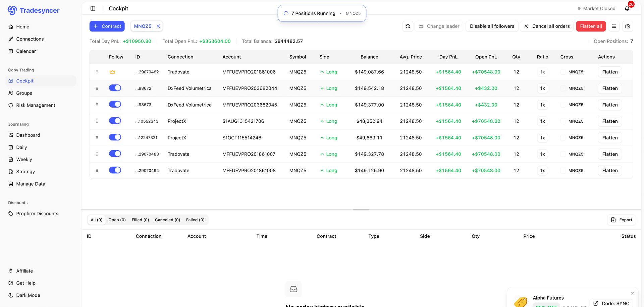Image resolution: width=644 pixels, height=307 pixels.
Task: Click the hamburger menu beside Flatten all
Action: 614,26
